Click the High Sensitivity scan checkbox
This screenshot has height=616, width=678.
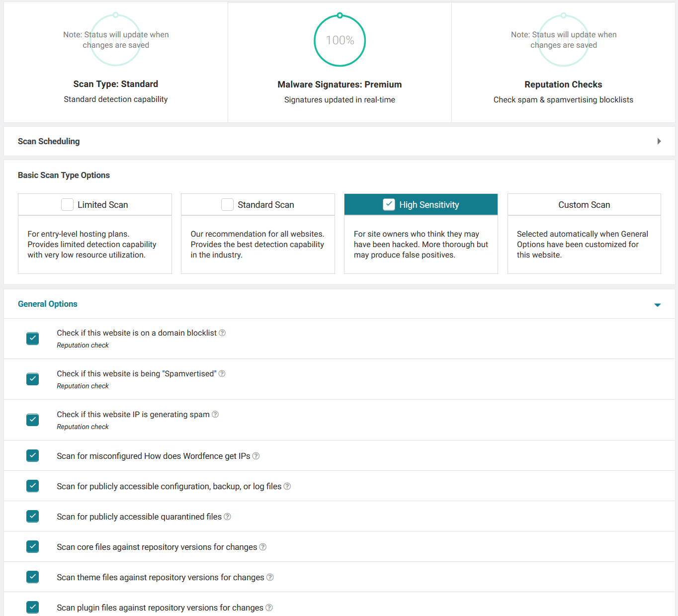[x=389, y=205]
